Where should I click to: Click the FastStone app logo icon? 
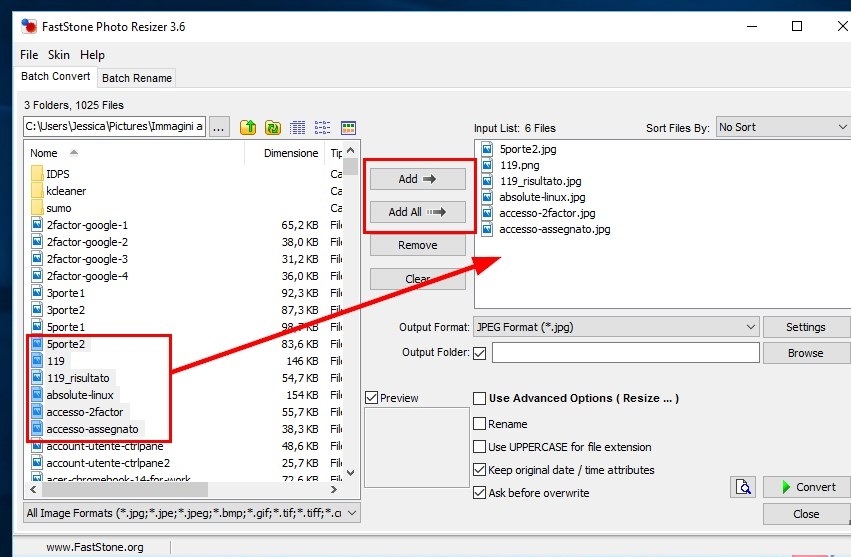click(x=29, y=26)
